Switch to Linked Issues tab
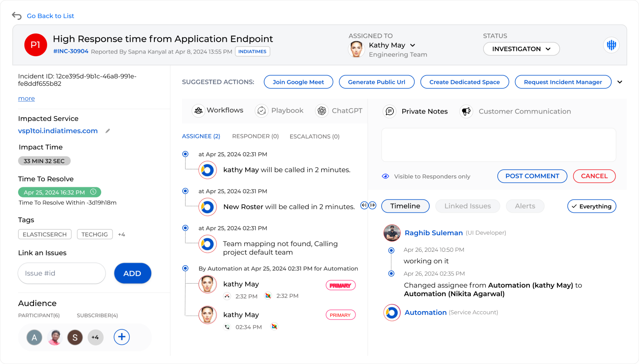639x364 pixels. coord(467,206)
